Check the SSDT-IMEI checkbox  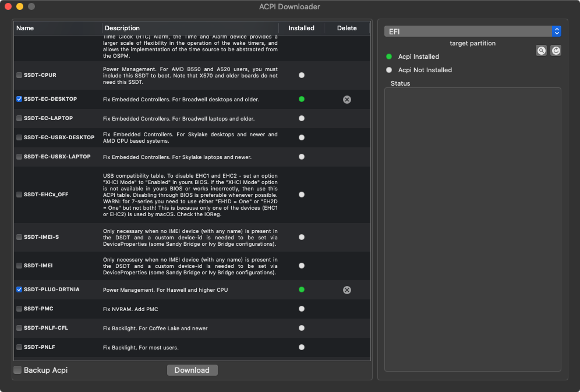click(x=19, y=266)
